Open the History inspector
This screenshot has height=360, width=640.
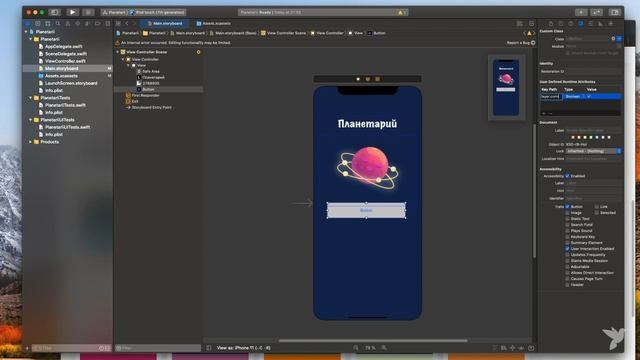coord(561,24)
